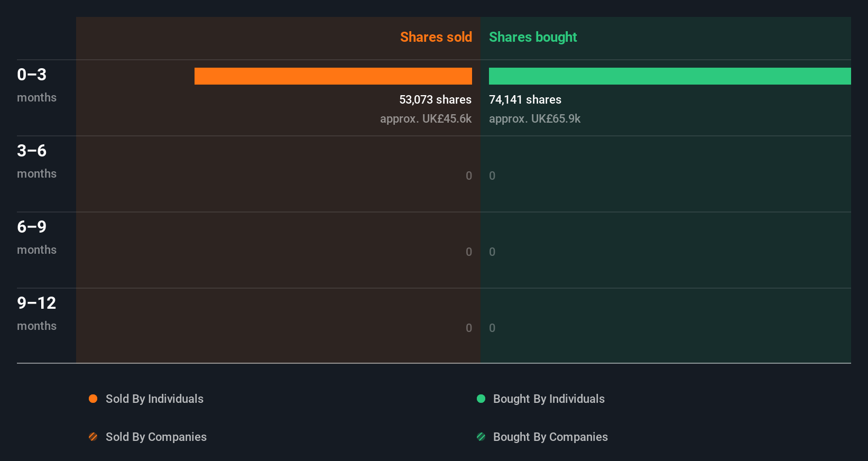Click the bought zero in 3–6 months row
Image resolution: width=868 pixels, height=461 pixels.
pyautogui.click(x=492, y=176)
